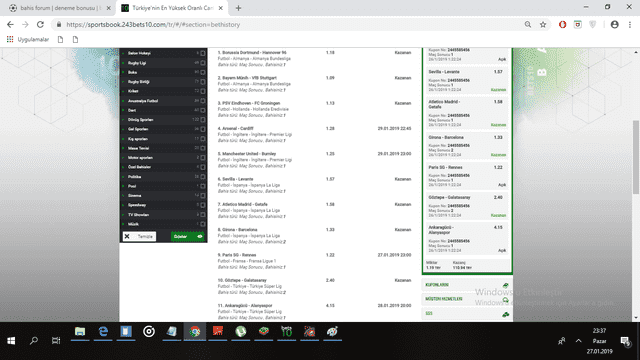Click the SSS icon in right panel
This screenshot has width=640, height=360.
click(x=505, y=314)
